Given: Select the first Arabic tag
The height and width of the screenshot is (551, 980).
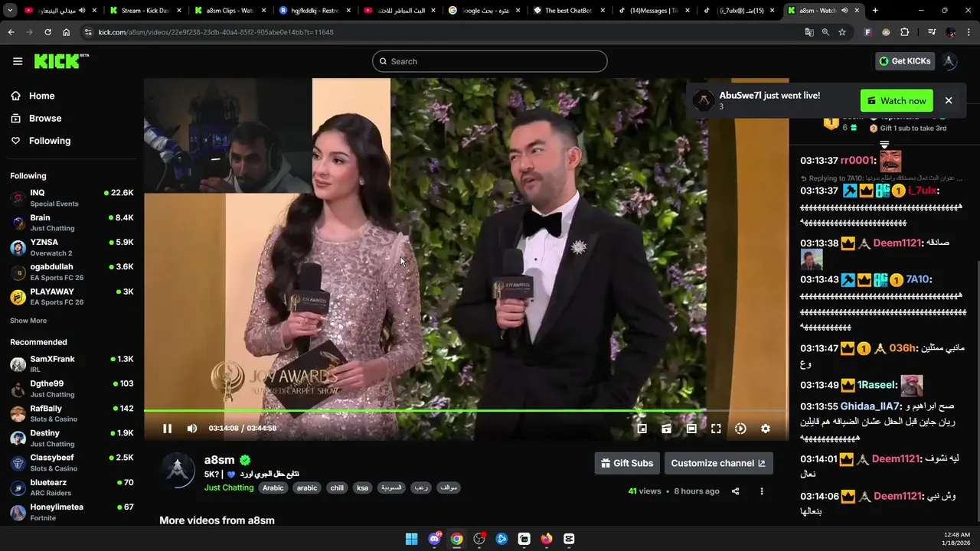Looking at the screenshot, I should pos(273,488).
